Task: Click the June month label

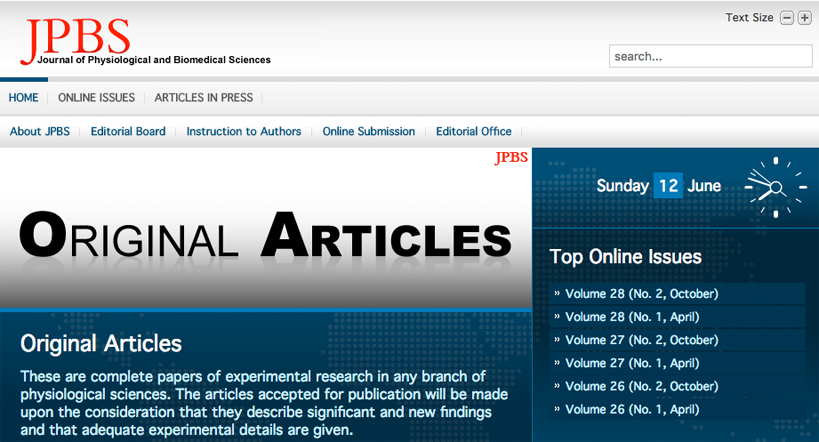Action: [704, 185]
